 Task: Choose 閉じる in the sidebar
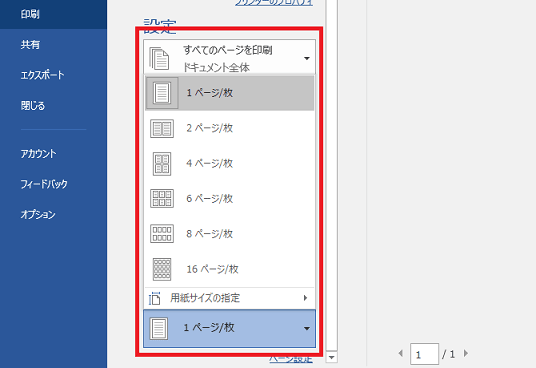pyautogui.click(x=33, y=106)
